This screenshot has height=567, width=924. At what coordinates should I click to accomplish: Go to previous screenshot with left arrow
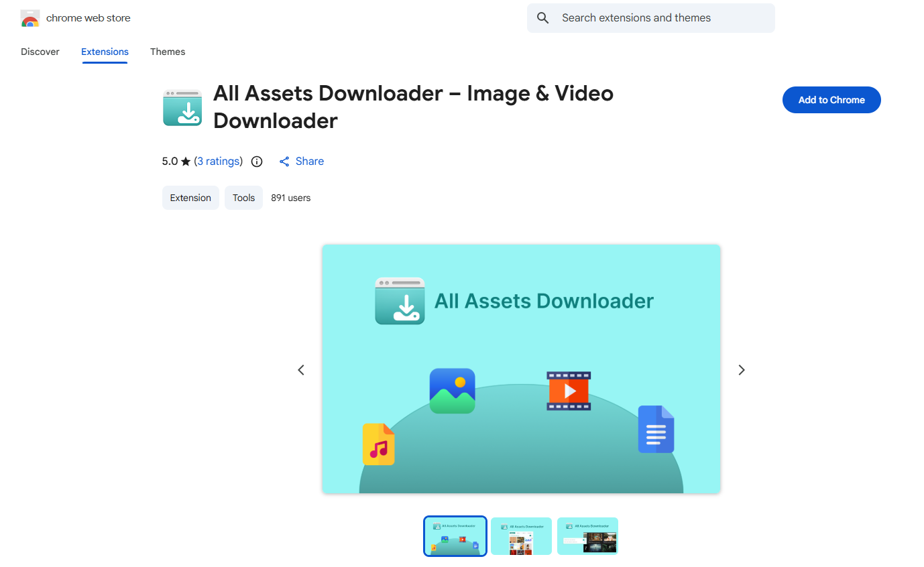tap(301, 370)
